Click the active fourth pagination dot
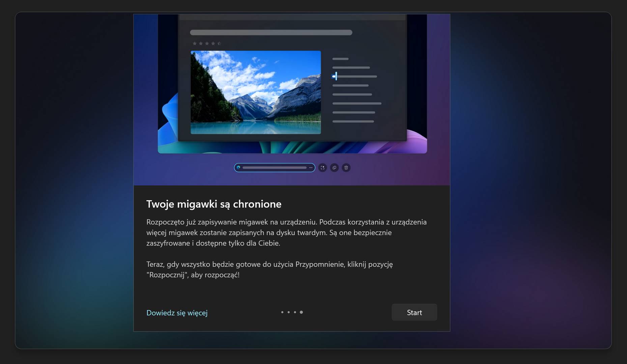The height and width of the screenshot is (364, 627). (301, 312)
